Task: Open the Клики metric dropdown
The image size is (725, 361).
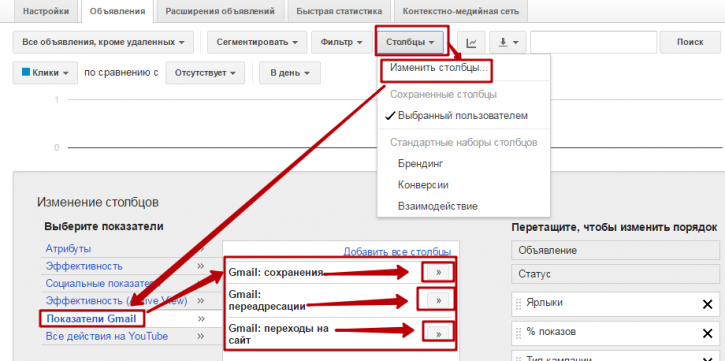Action: tap(45, 73)
